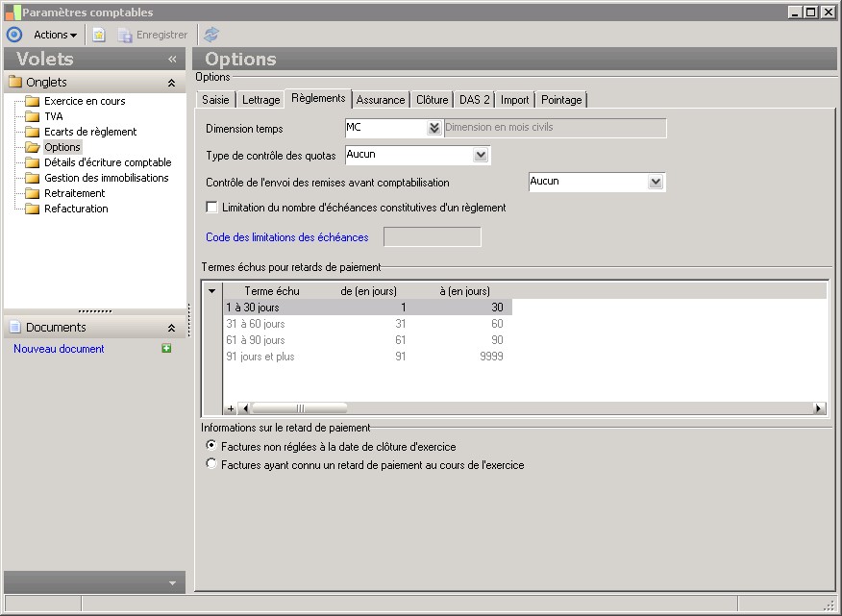
Task: Collapse the Volets panel with double chevron
Action: [173, 59]
